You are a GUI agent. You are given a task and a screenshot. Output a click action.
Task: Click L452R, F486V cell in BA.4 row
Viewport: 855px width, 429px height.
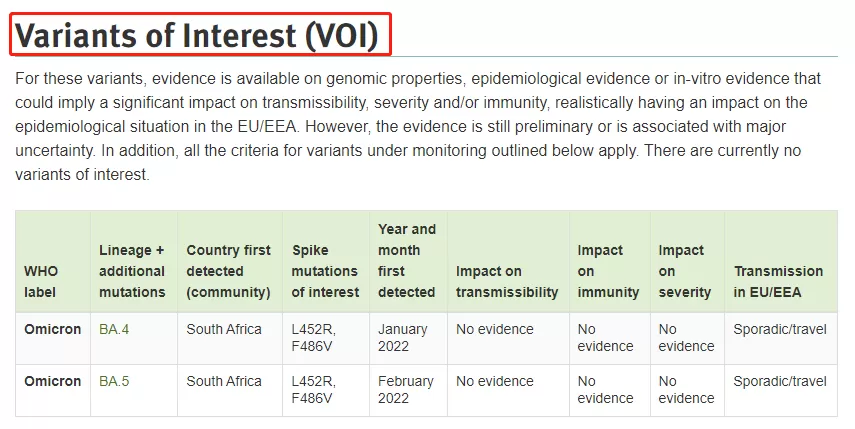point(314,338)
